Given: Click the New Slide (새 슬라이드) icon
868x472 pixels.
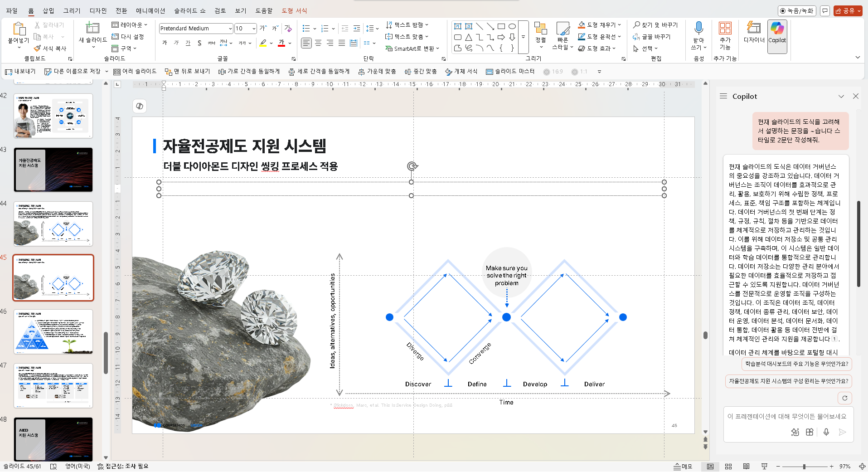Looking at the screenshot, I should pos(92,28).
